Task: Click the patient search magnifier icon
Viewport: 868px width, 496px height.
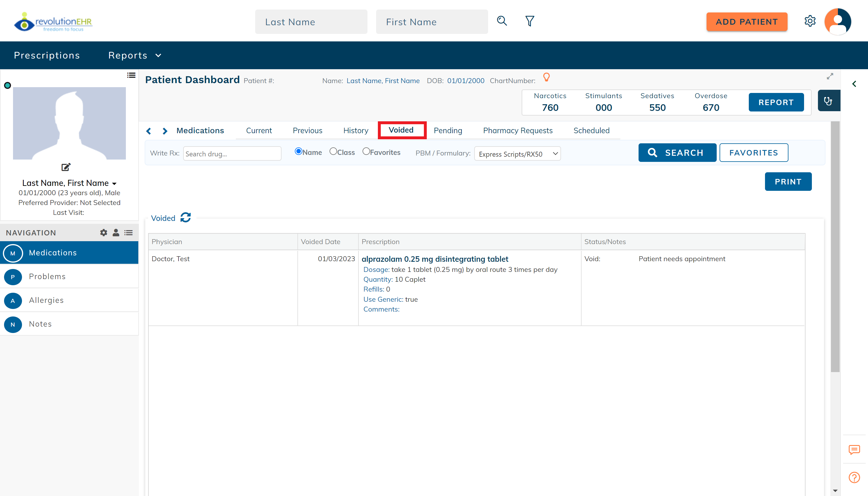Action: (502, 21)
